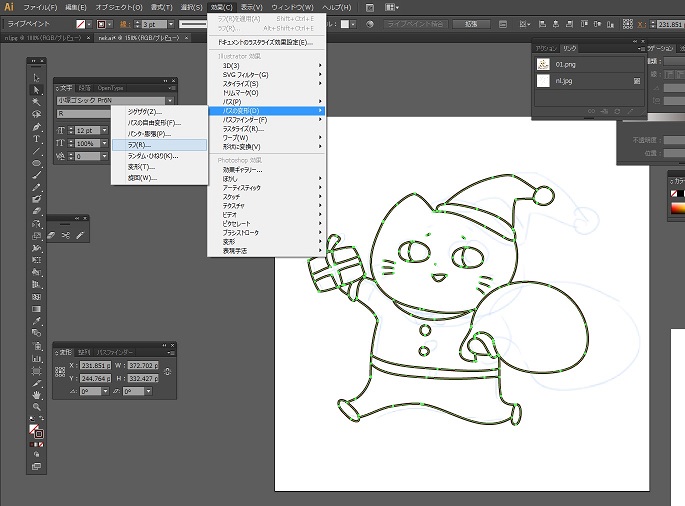685x506 pixels.
Task: Choose ジグザグ(Z)... from the submenu
Action: tap(159, 112)
